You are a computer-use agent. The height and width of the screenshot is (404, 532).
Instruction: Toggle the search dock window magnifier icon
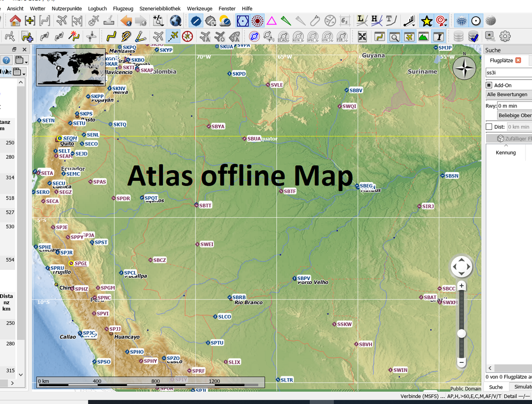pos(394,37)
